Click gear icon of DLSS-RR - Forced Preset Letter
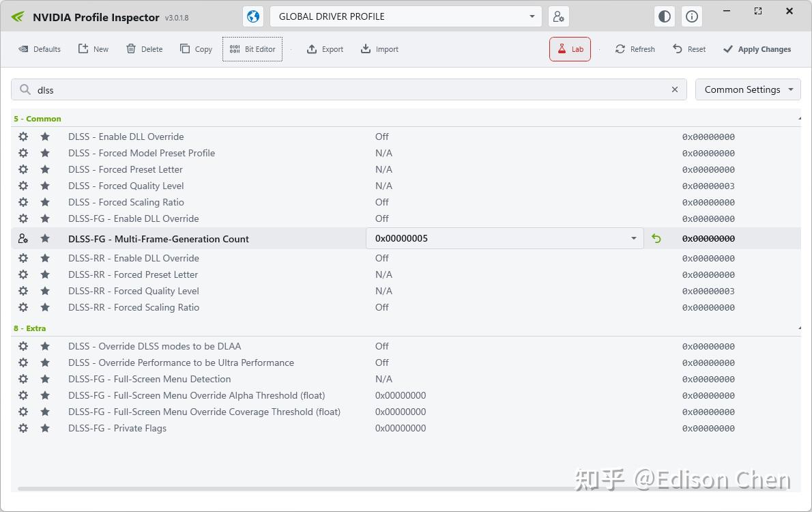The image size is (812, 512). coord(23,274)
